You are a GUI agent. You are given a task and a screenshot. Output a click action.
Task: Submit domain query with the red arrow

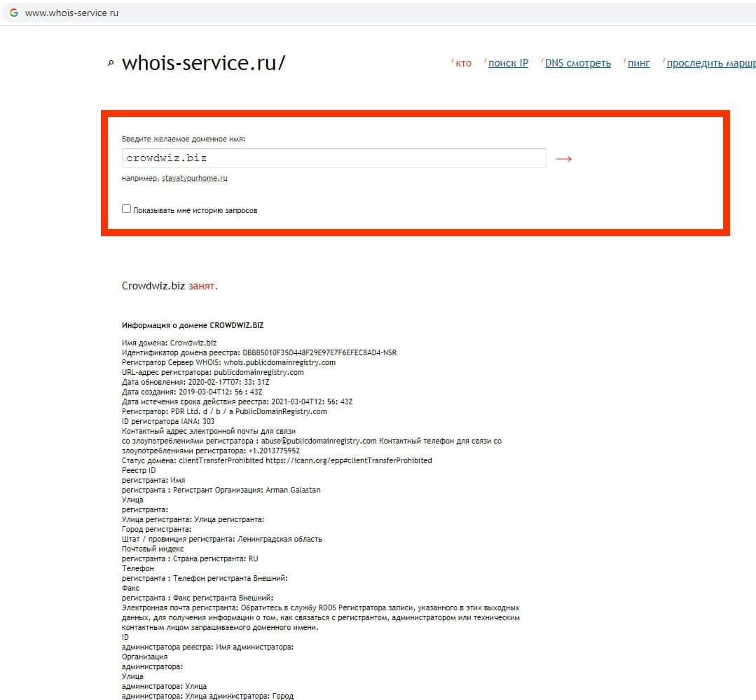click(x=563, y=158)
